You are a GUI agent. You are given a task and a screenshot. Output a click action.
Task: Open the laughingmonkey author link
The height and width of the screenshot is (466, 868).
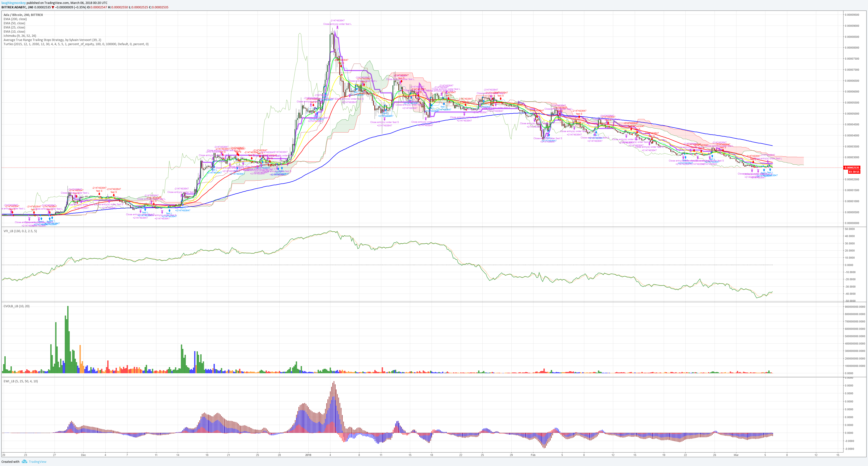pos(14,3)
